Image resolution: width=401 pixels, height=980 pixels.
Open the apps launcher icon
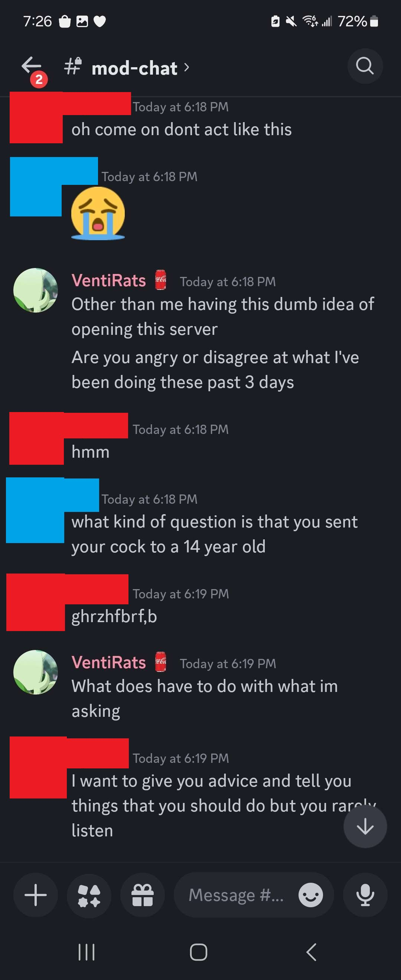point(89,895)
